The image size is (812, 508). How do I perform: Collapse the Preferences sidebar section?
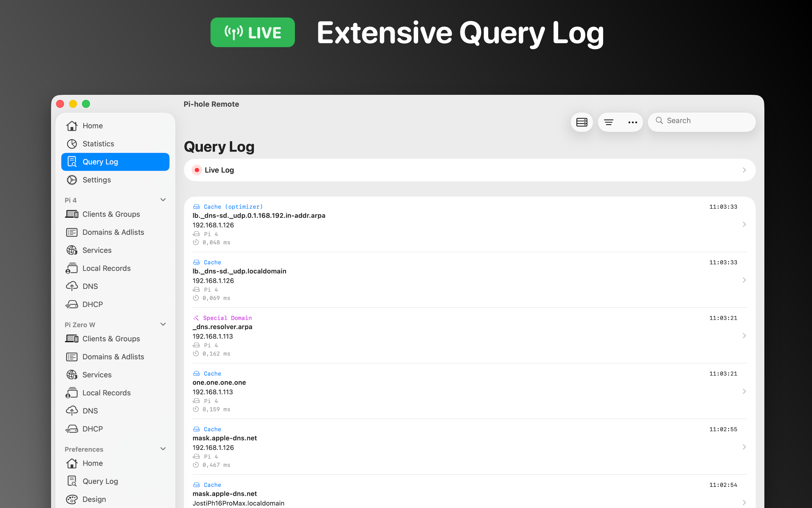click(163, 448)
